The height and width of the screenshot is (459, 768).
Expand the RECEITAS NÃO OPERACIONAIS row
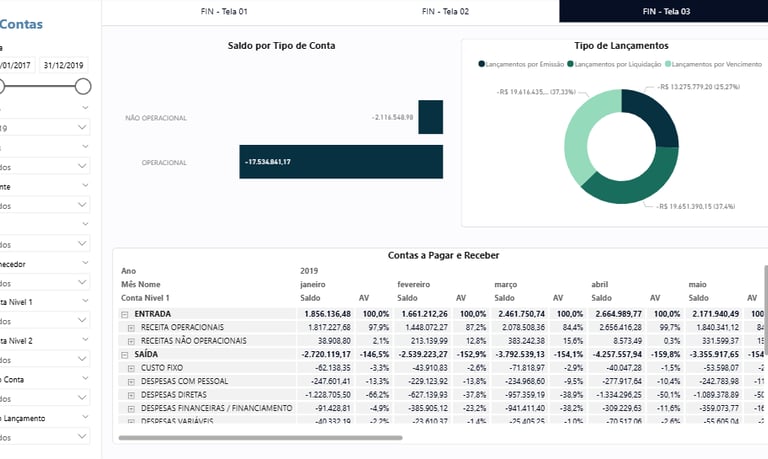pos(132,341)
